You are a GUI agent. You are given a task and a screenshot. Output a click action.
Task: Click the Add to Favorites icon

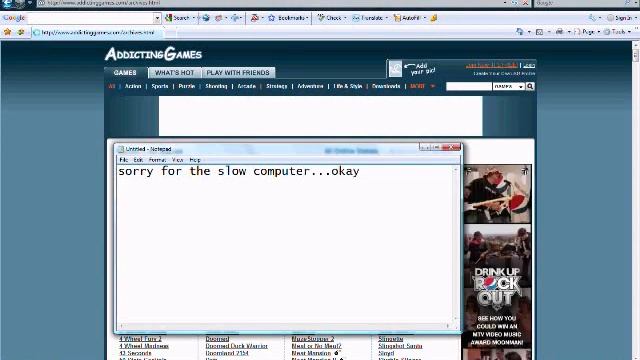point(20,32)
